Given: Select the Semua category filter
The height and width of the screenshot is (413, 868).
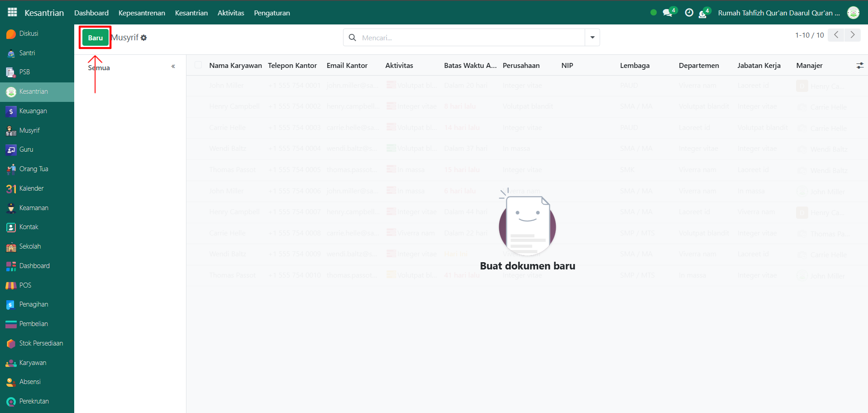Looking at the screenshot, I should [x=99, y=68].
